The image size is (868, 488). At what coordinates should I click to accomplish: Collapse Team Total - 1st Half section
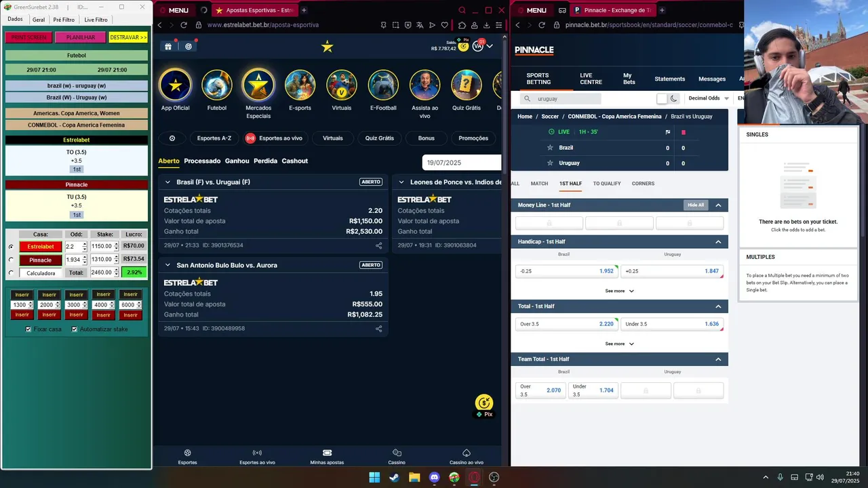718,359
